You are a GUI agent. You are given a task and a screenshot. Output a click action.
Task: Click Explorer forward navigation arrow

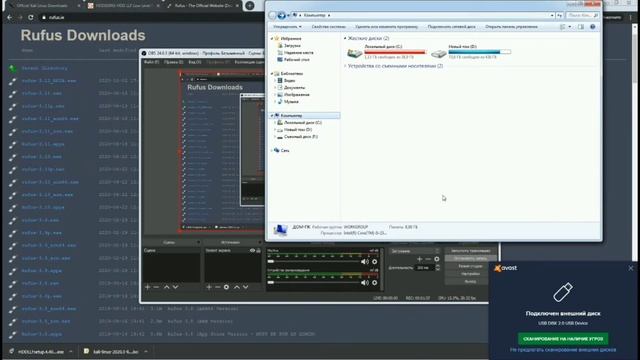[281, 16]
